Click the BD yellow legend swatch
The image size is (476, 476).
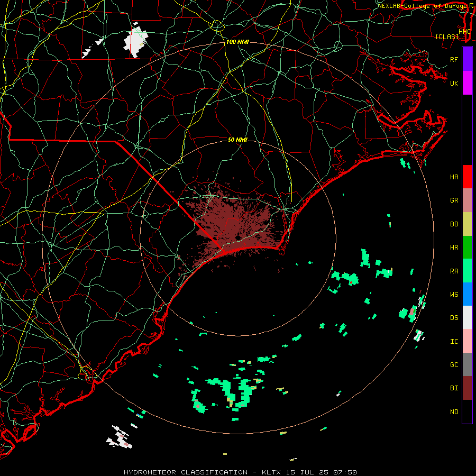pyautogui.click(x=467, y=224)
